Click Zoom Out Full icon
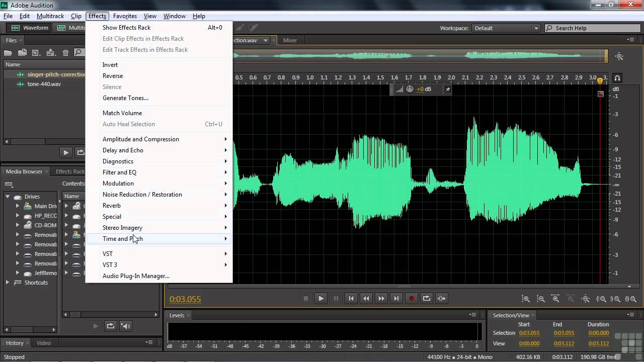This screenshot has height=362, width=644. tap(585, 299)
